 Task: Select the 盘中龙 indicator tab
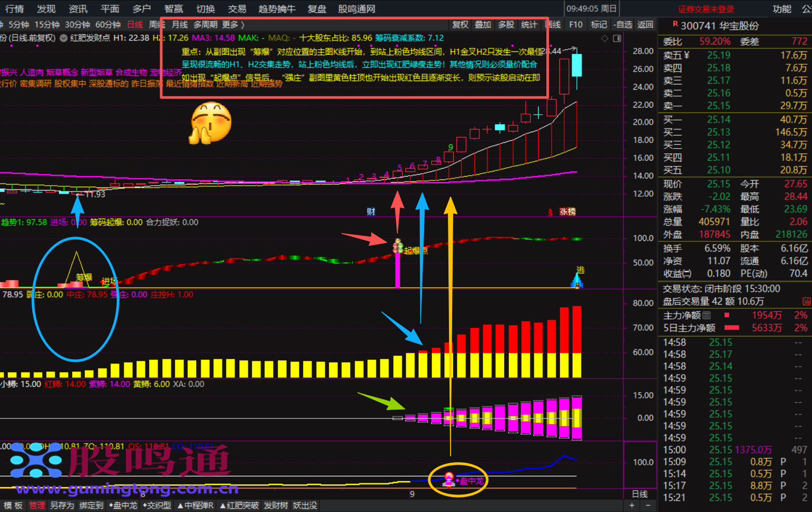[x=123, y=506]
